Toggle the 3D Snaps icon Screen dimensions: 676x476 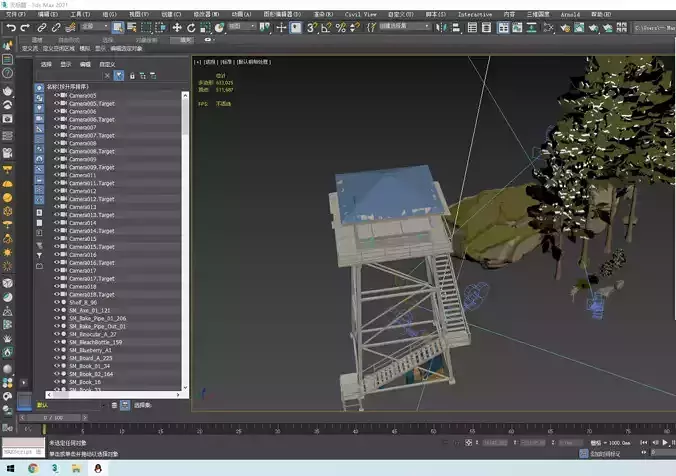click(312, 28)
